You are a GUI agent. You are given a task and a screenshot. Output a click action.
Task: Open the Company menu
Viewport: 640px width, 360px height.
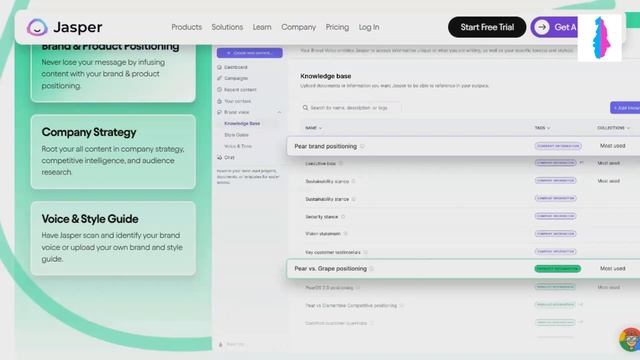pyautogui.click(x=298, y=27)
